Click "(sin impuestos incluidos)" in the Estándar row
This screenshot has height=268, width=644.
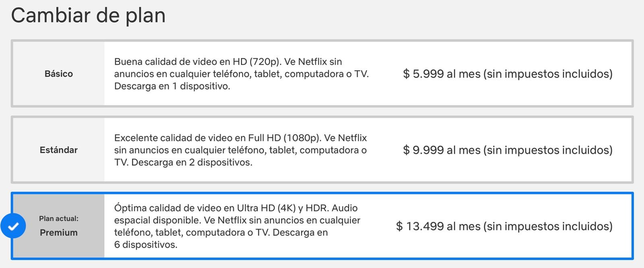(x=548, y=150)
